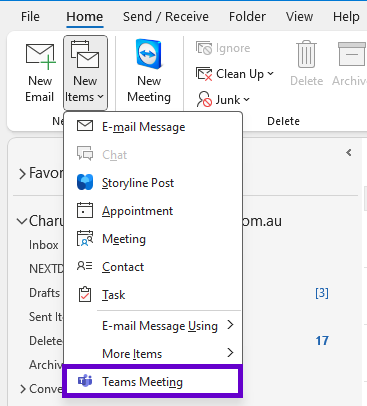Choose the Storyline Post item
The image size is (367, 406).
152,183
